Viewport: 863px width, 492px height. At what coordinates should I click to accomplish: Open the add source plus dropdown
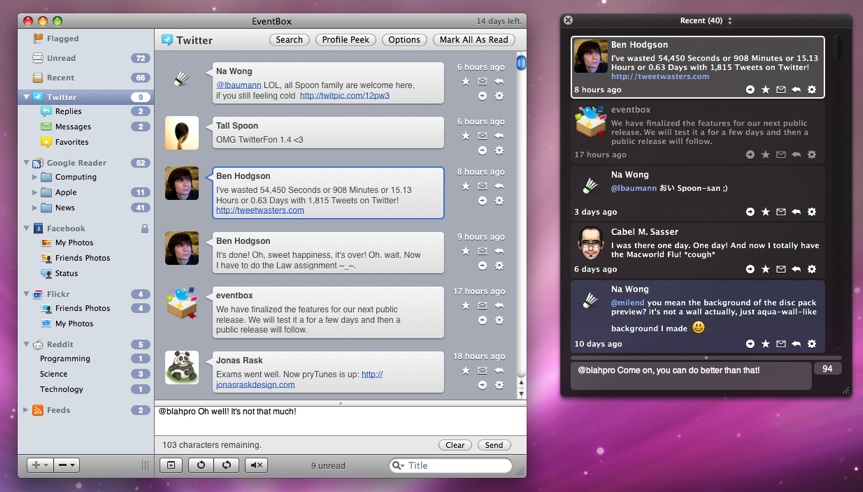click(x=40, y=465)
